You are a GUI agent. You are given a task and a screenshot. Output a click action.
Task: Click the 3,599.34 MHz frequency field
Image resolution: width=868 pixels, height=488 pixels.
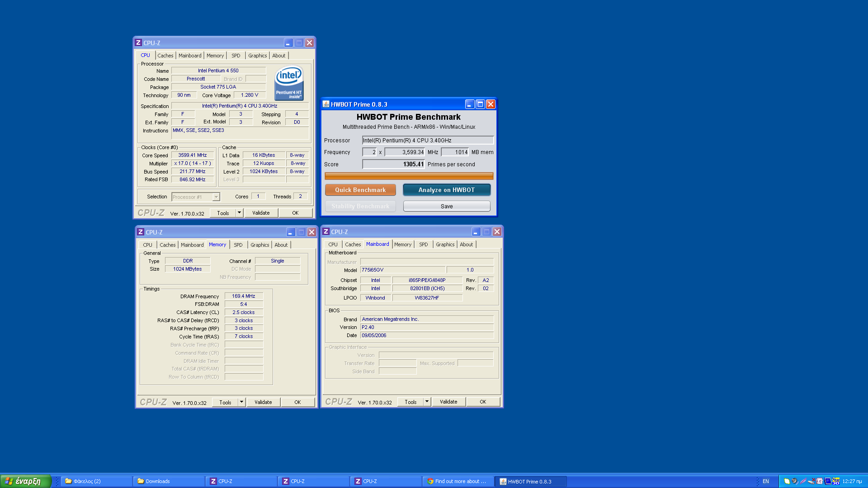pos(405,152)
